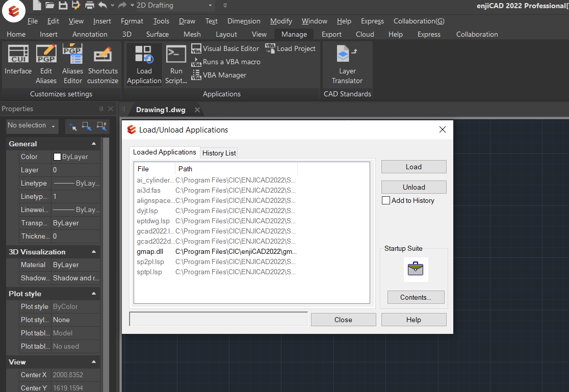Click the New file icon in quick access toolbar
This screenshot has height=392, width=569.
coord(37,5)
